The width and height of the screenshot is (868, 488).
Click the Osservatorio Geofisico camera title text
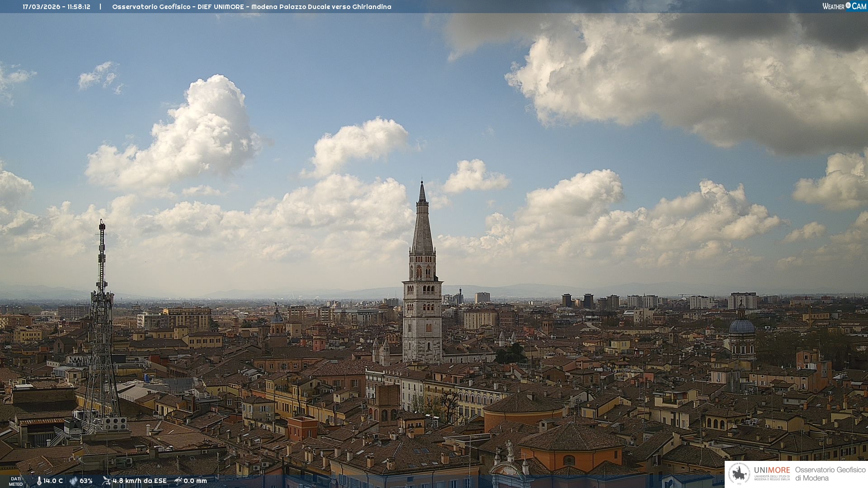pos(251,7)
